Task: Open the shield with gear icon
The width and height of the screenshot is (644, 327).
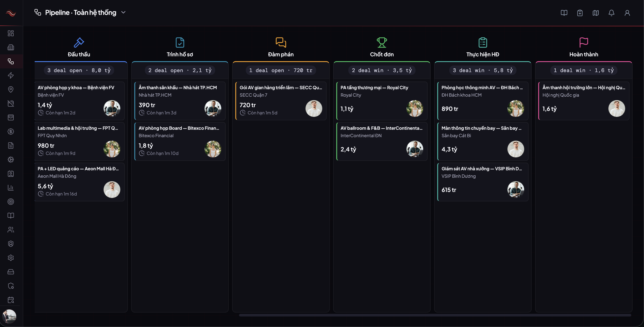Action: click(11, 286)
